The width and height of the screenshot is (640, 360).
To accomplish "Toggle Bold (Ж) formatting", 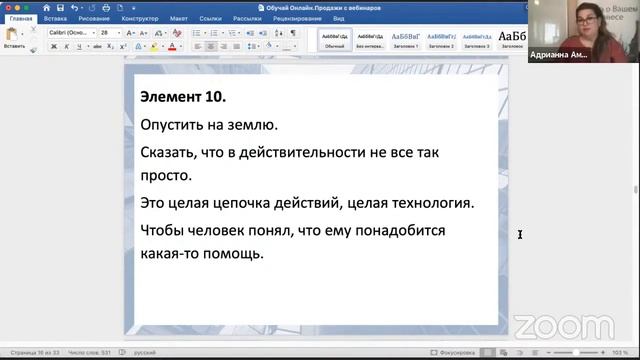I will (53, 47).
